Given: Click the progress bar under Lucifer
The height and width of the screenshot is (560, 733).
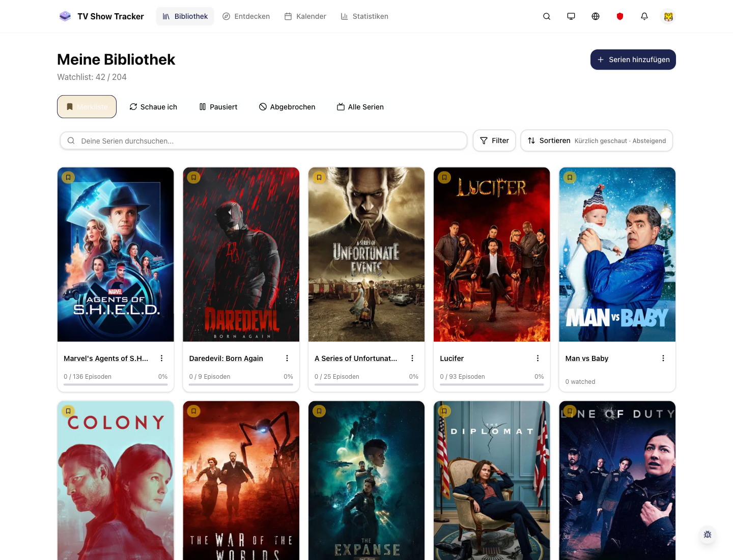Looking at the screenshot, I should click(491, 385).
